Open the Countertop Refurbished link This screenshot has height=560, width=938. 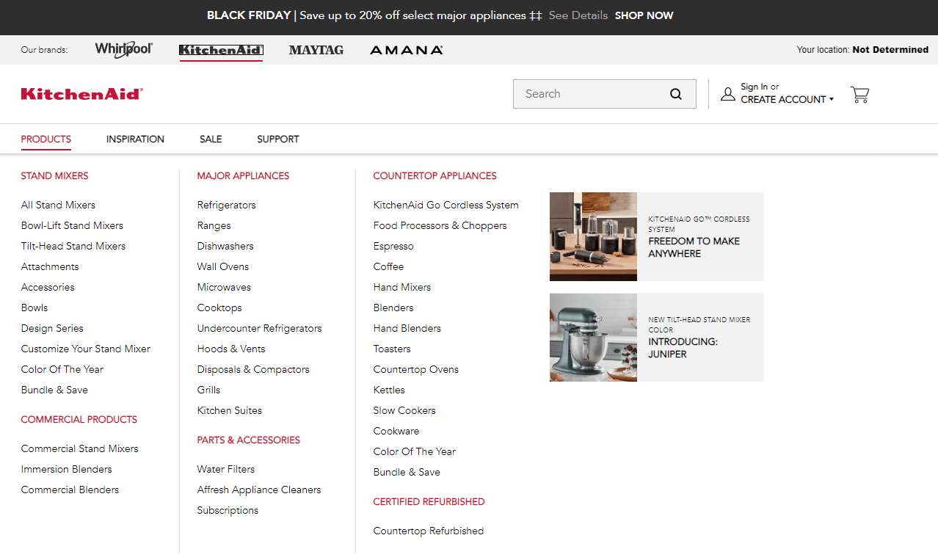429,531
